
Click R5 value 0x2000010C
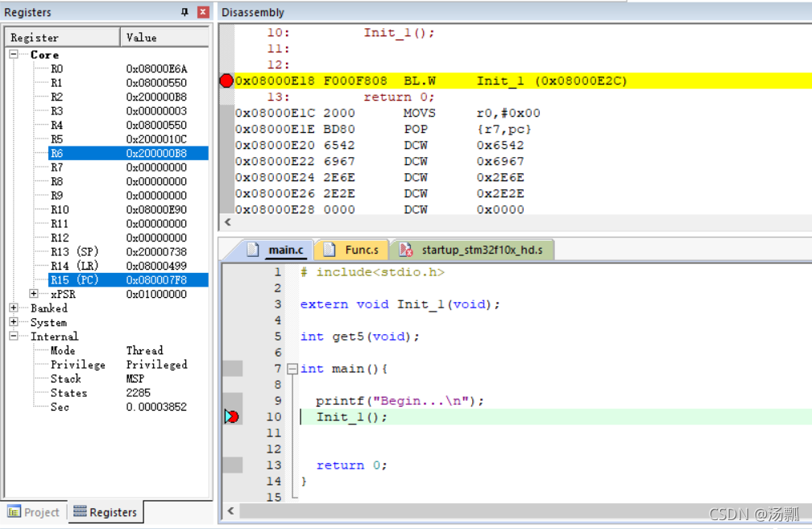[x=156, y=139]
